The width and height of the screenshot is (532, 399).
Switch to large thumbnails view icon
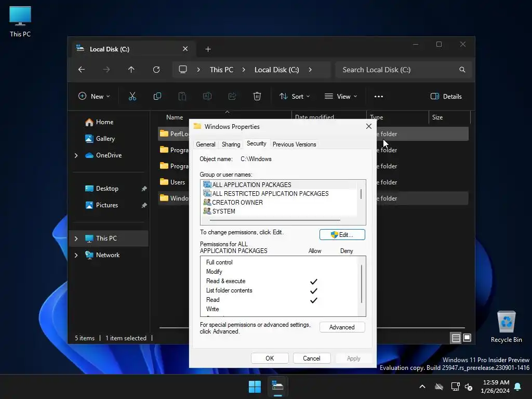coord(467,338)
